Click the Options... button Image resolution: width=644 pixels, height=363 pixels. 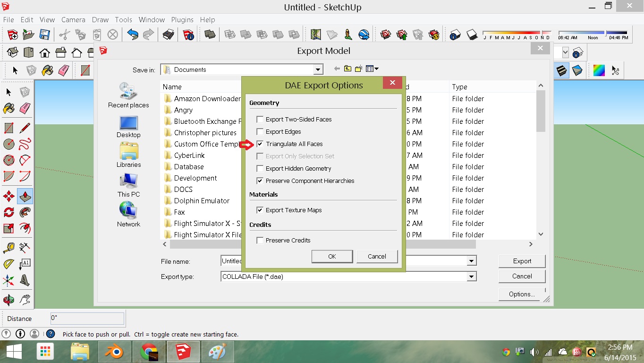521,294
